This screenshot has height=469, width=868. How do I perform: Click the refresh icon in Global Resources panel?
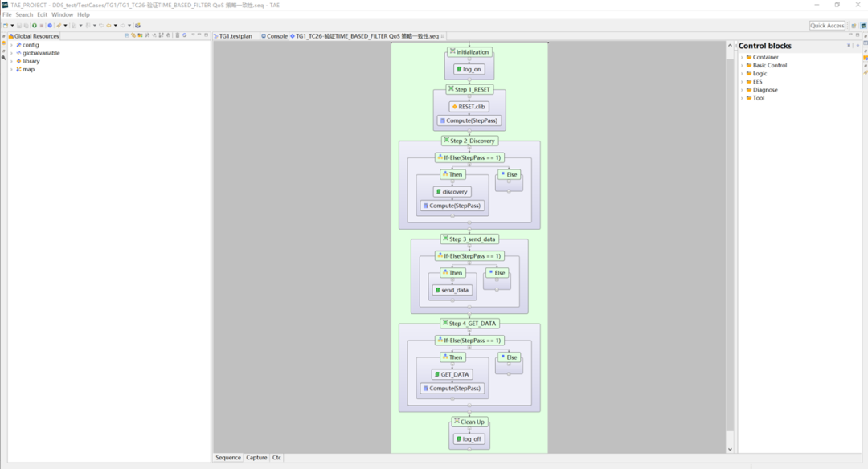click(184, 35)
